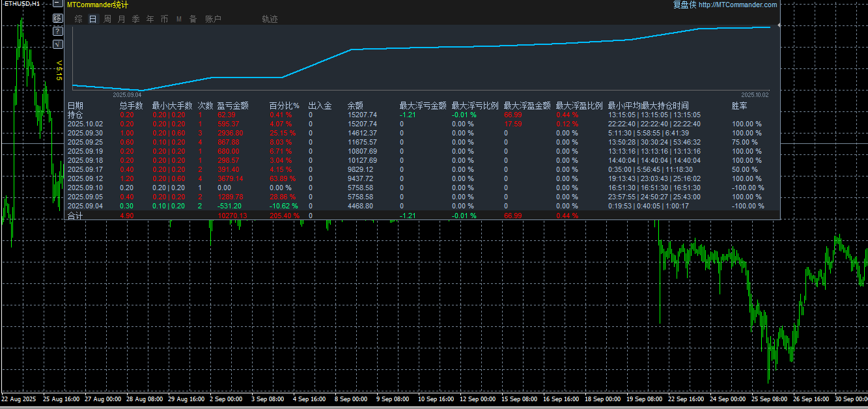Click the 2025.09.04 chart start date label
The width and height of the screenshot is (868, 409).
tap(127, 94)
